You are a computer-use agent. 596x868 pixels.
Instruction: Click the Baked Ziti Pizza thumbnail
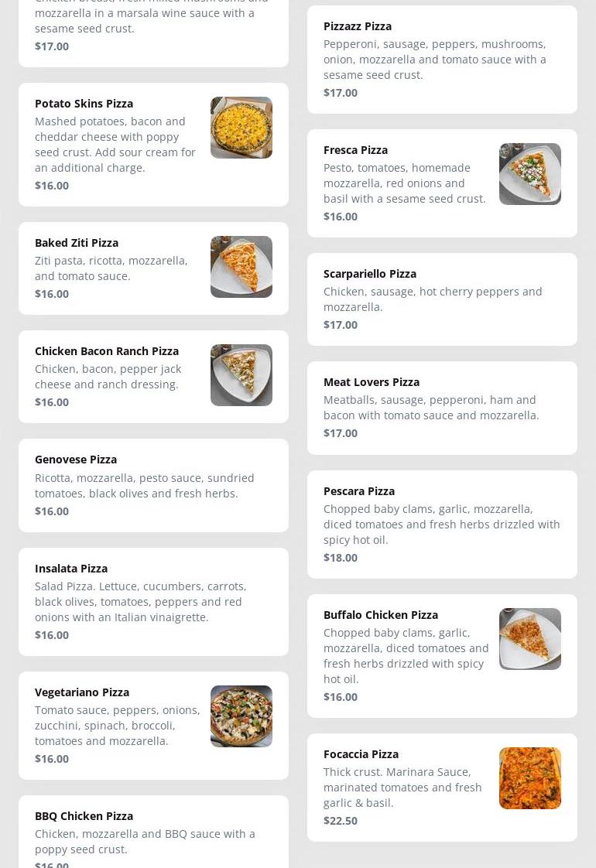241,267
